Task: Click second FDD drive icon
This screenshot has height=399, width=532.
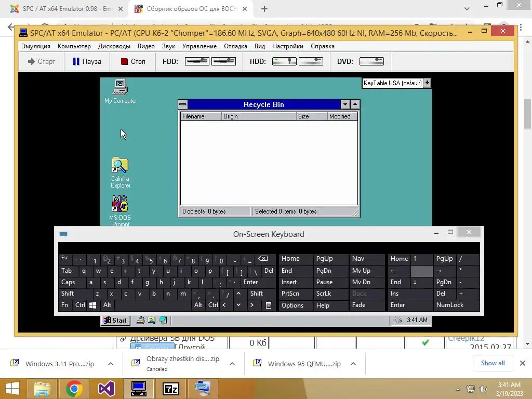Action: pyautogui.click(x=223, y=61)
